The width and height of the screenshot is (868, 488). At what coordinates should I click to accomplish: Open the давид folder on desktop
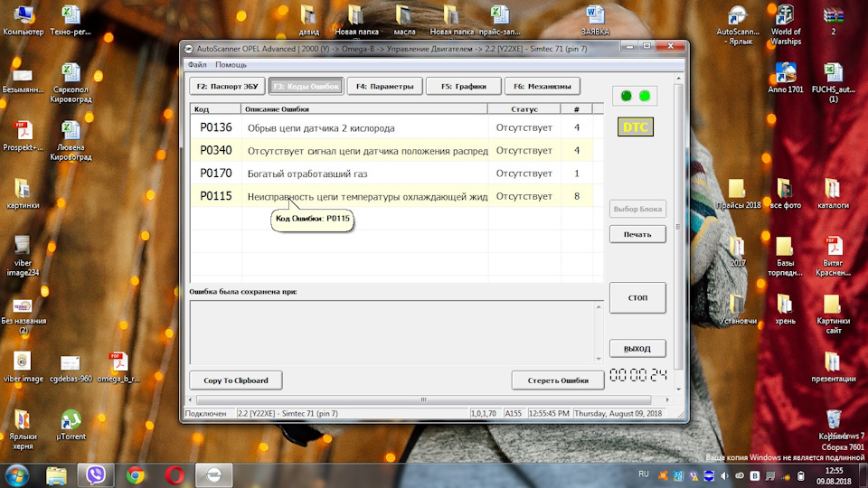[308, 19]
